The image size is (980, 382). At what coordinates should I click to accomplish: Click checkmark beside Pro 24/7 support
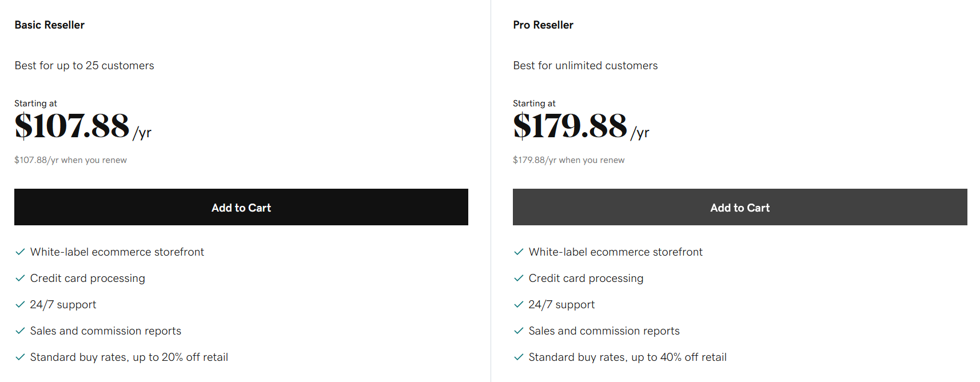[x=519, y=304]
